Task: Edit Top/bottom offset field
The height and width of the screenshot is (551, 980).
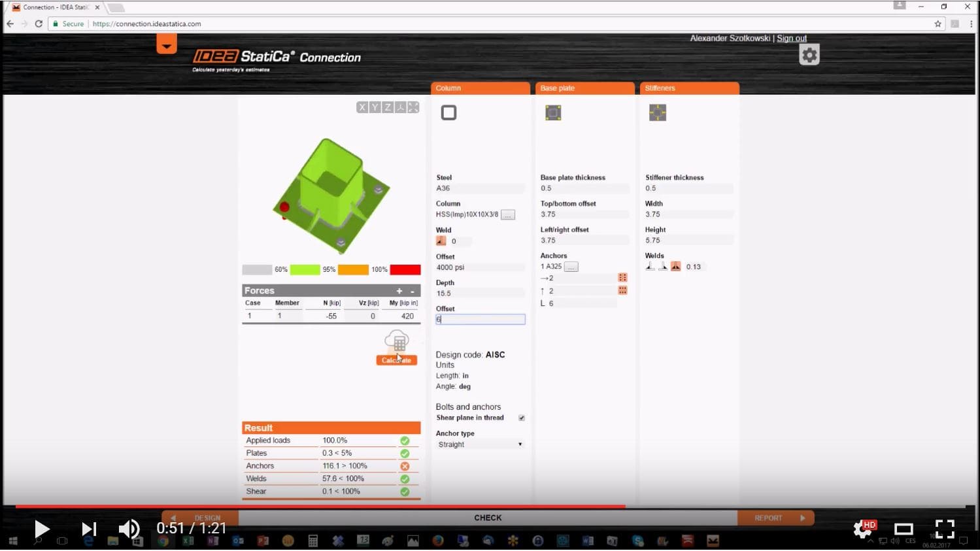Action: pos(585,214)
